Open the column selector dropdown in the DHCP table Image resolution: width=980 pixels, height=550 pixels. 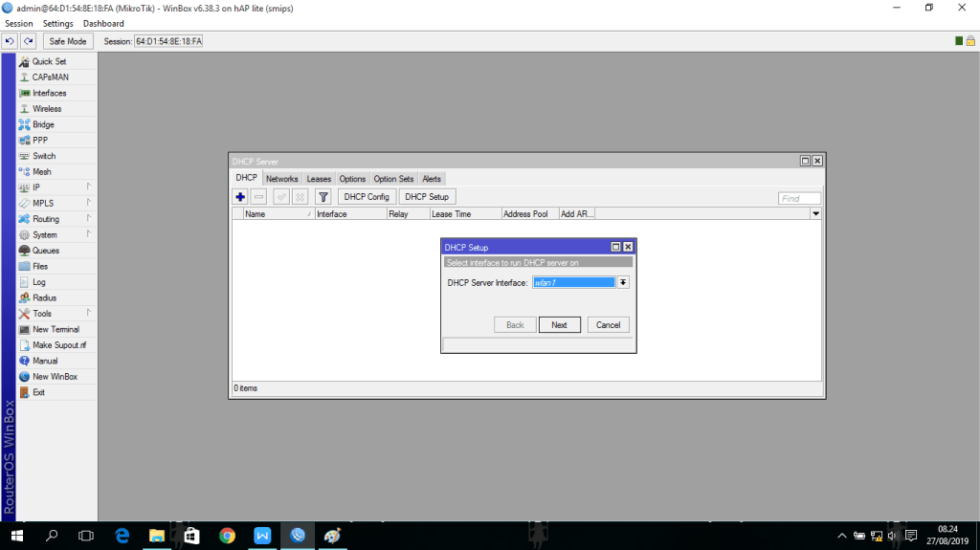pos(815,214)
